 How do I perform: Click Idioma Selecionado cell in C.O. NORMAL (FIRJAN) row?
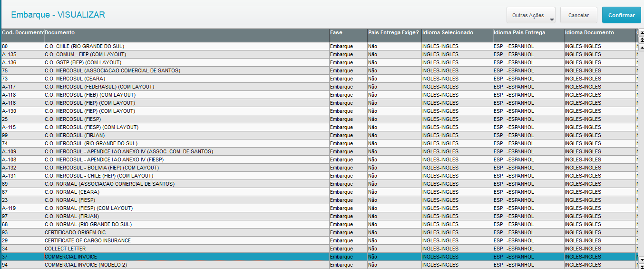pos(457,216)
